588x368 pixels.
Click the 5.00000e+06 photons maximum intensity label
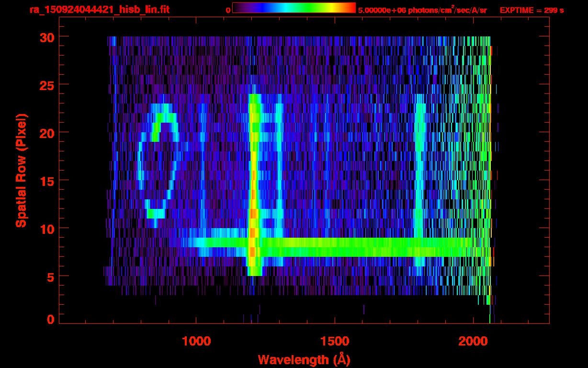tap(422, 10)
